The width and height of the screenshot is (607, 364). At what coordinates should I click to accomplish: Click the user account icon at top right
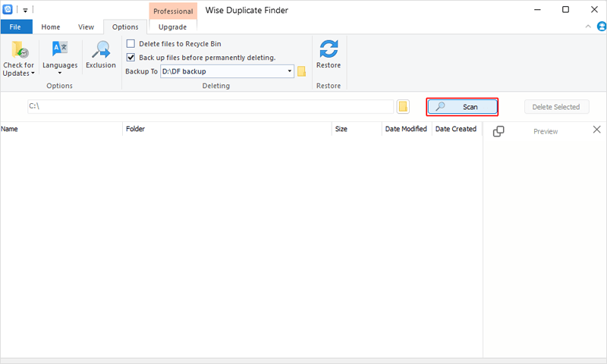point(602,27)
